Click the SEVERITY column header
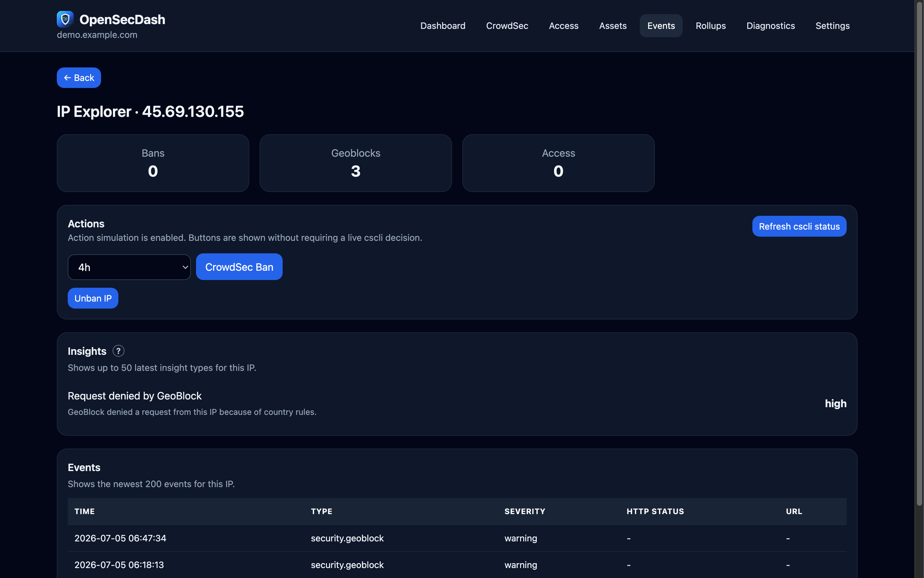Screen dimensions: 924x578 (525, 512)
